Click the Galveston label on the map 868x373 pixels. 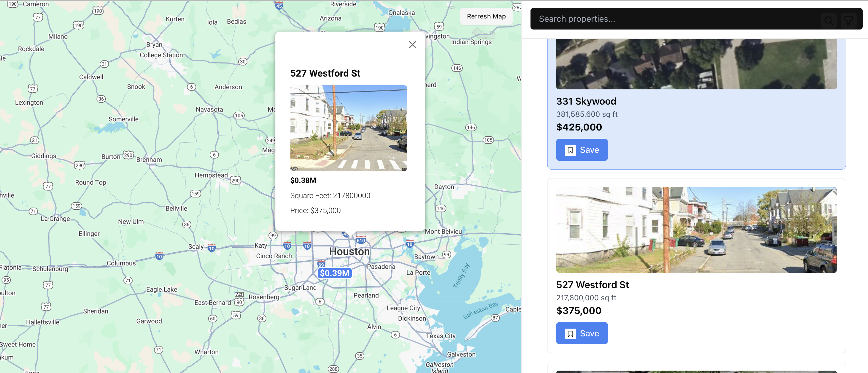click(x=461, y=354)
